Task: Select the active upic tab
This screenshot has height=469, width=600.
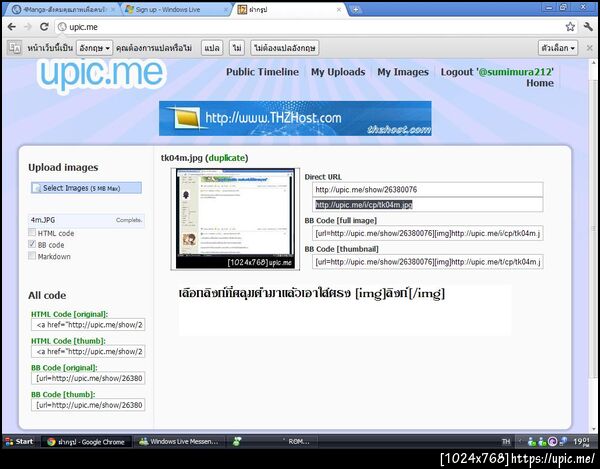Action: [x=289, y=10]
